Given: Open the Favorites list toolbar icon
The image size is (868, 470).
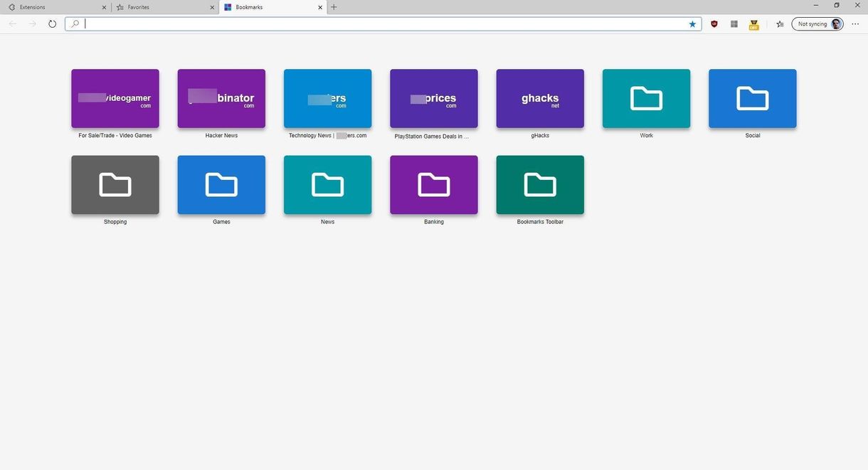Looking at the screenshot, I should point(780,23).
